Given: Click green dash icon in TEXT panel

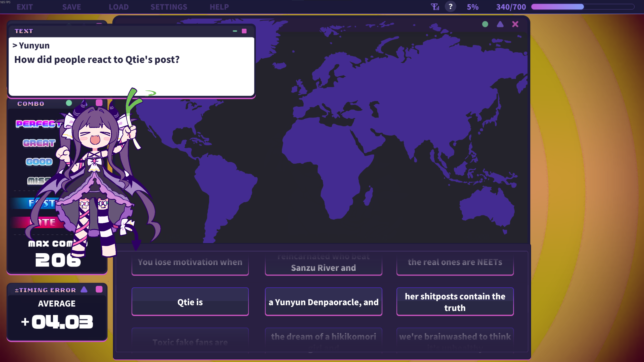Looking at the screenshot, I should [x=235, y=31].
